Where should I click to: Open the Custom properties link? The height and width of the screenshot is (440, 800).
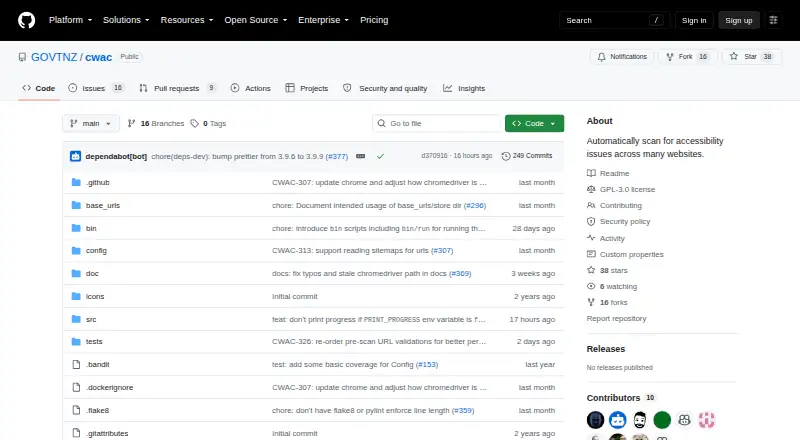(x=625, y=254)
